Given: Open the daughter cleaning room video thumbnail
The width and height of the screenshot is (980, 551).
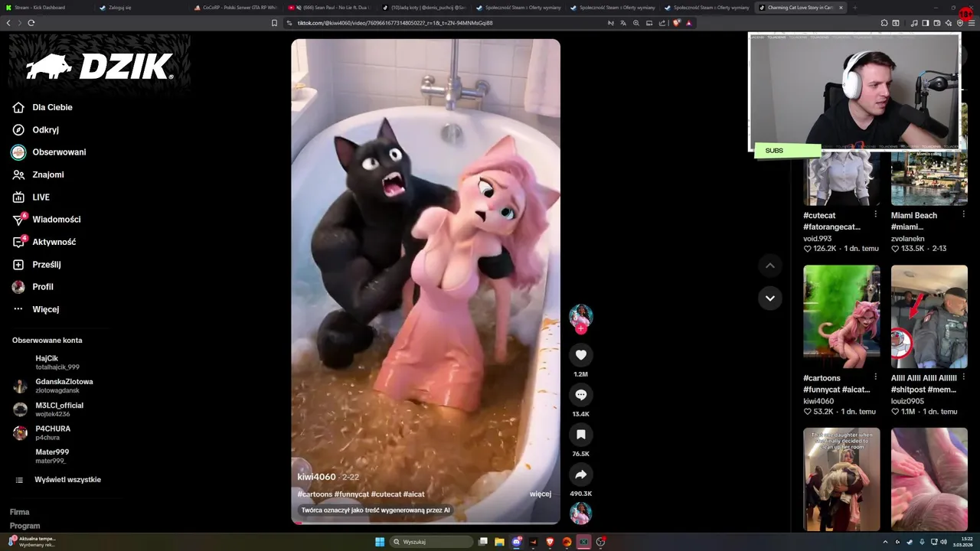Looking at the screenshot, I should pyautogui.click(x=841, y=479).
